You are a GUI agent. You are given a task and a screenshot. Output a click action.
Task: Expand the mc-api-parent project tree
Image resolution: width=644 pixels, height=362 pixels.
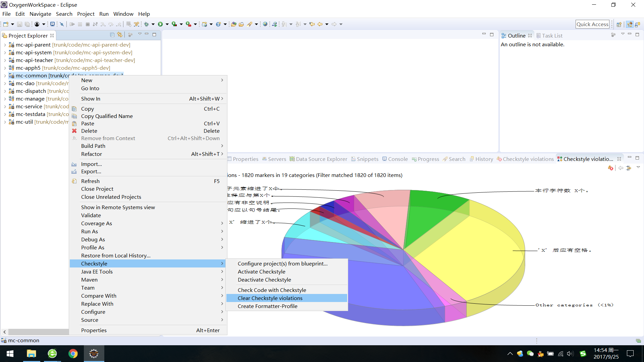click(5, 45)
